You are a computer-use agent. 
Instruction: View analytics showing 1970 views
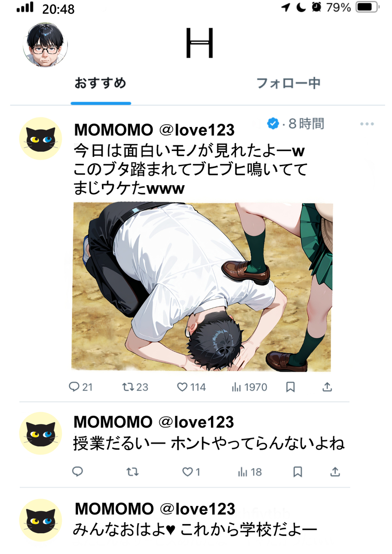point(249,387)
